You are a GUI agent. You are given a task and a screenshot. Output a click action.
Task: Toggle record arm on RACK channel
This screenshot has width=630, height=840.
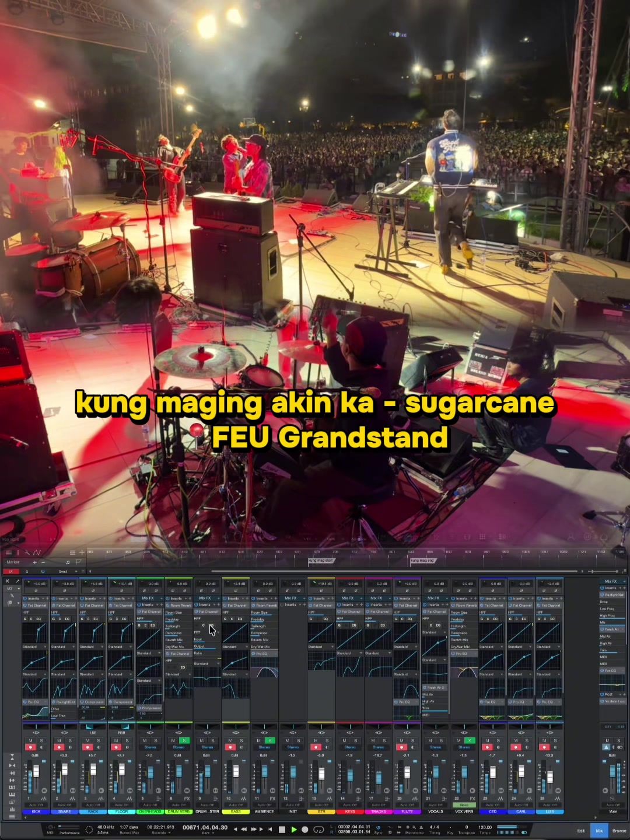click(87, 747)
